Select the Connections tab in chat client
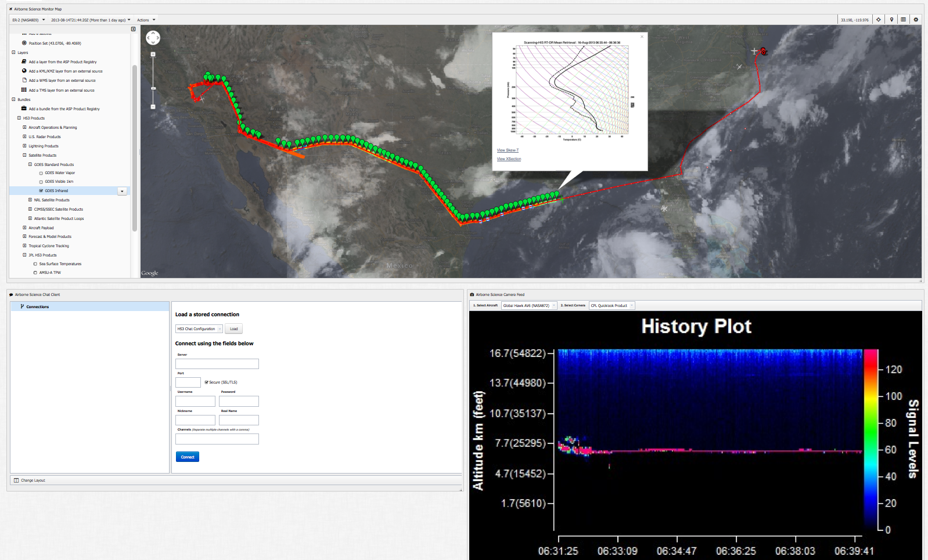 pos(37,306)
